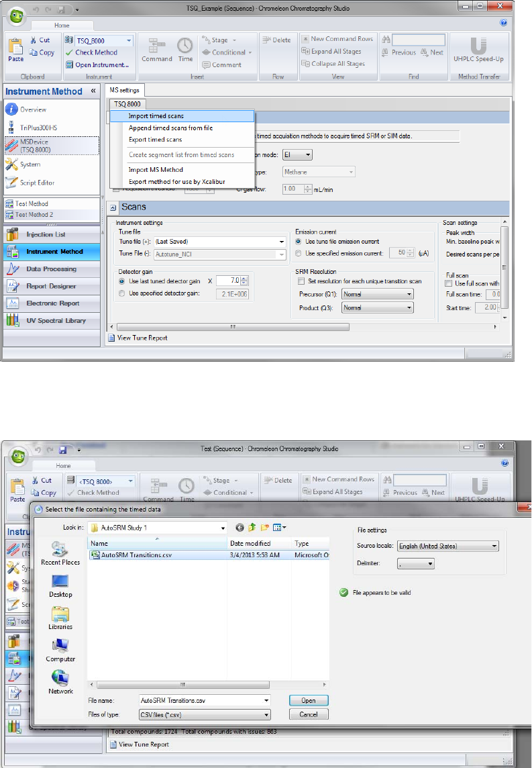Create new folder in file dialog

click(265, 528)
